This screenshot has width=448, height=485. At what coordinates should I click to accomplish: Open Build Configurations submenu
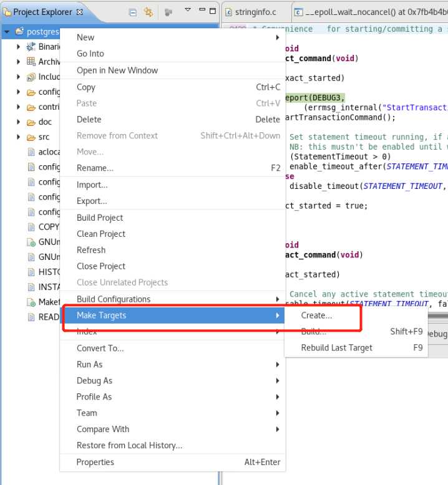click(x=172, y=299)
